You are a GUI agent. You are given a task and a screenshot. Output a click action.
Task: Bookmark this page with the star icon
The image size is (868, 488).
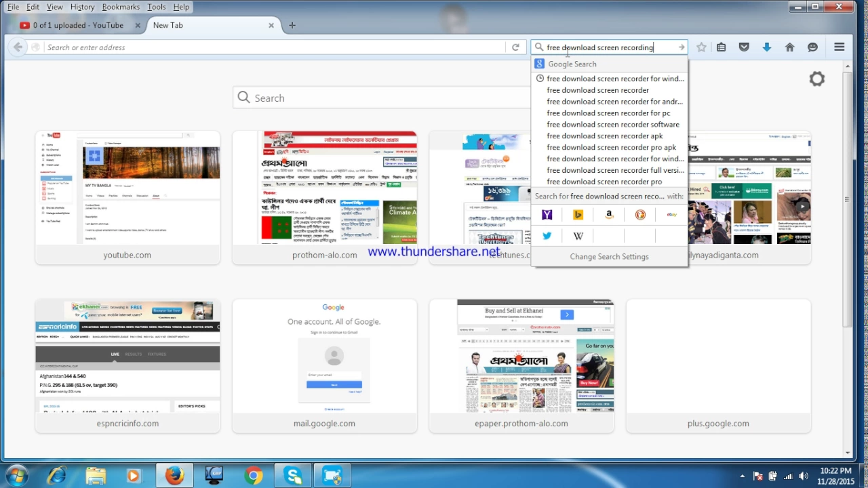[x=701, y=47]
